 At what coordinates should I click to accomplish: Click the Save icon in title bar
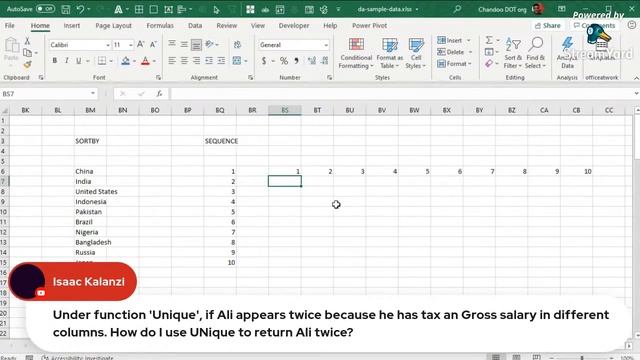[65, 9]
